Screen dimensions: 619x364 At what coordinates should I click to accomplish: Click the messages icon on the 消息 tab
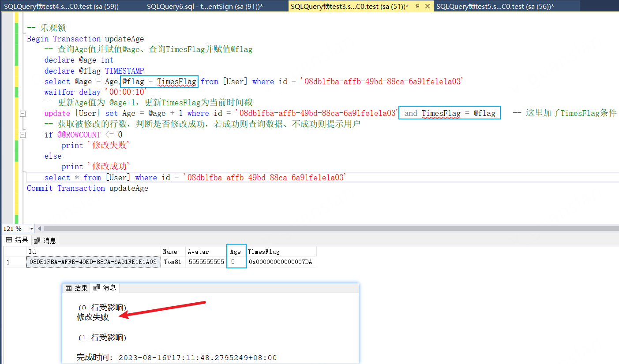[37, 241]
